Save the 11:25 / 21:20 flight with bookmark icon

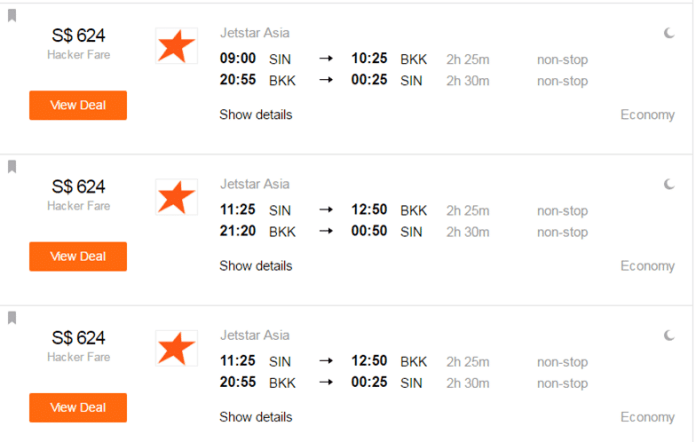coord(12,167)
